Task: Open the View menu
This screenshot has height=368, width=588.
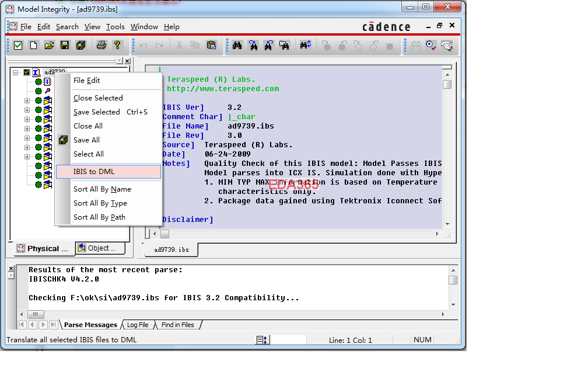Action: point(92,27)
